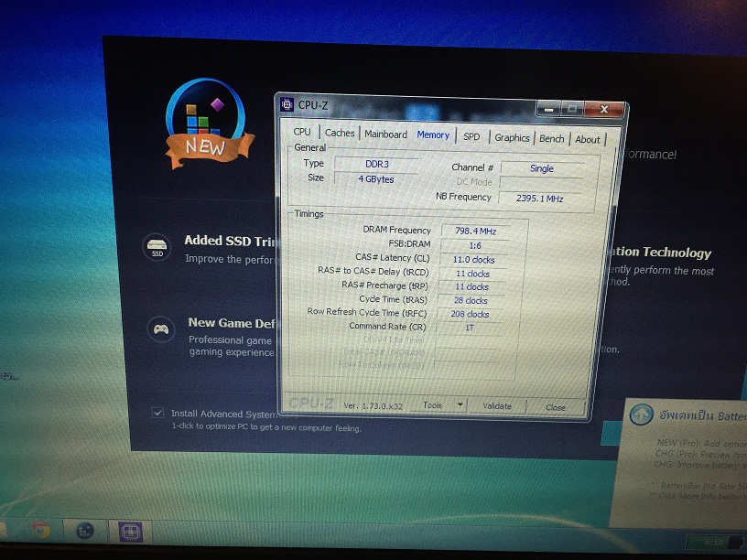Click the round blue taskbar app icon

click(85, 531)
